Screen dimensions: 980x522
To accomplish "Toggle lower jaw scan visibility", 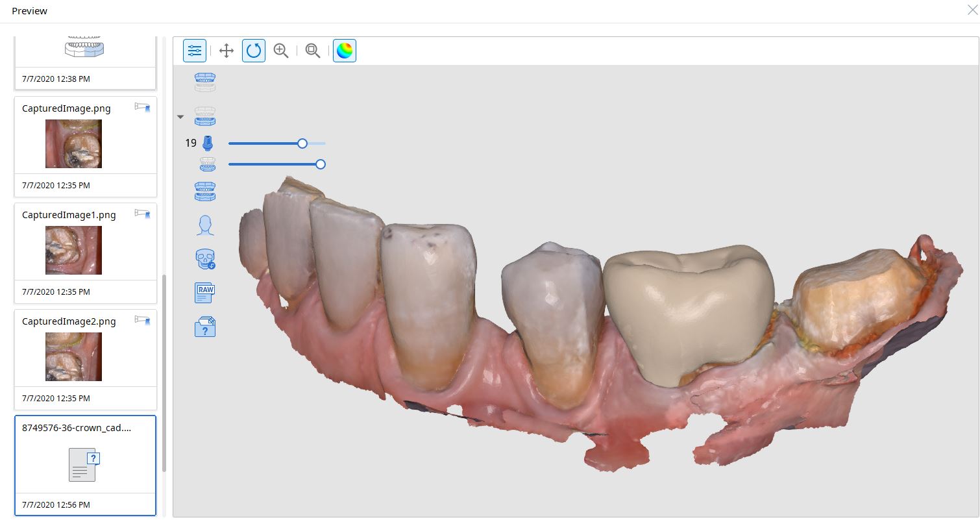I will tap(205, 116).
